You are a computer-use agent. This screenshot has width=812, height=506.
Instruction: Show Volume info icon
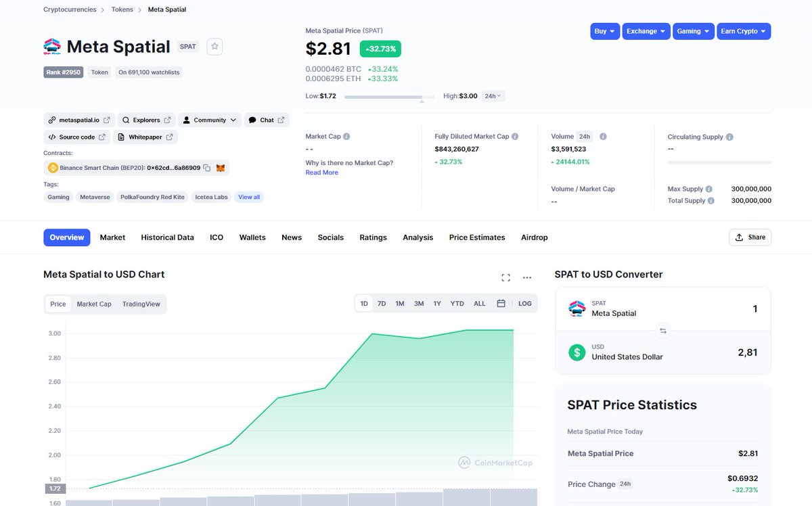coord(603,137)
